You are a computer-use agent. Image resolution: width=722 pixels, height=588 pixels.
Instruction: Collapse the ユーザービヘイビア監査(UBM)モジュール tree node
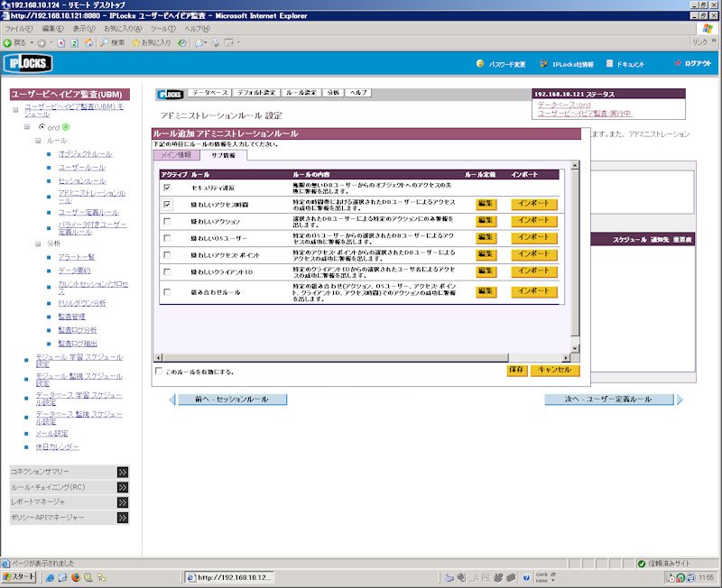coord(15,110)
